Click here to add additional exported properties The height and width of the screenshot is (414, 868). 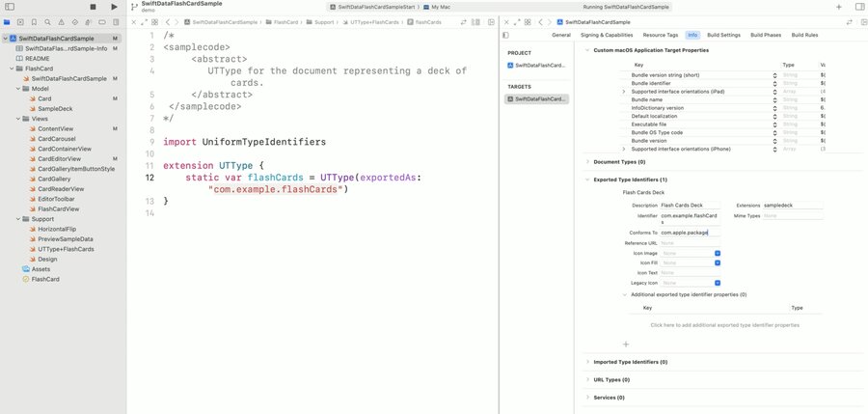(724, 325)
